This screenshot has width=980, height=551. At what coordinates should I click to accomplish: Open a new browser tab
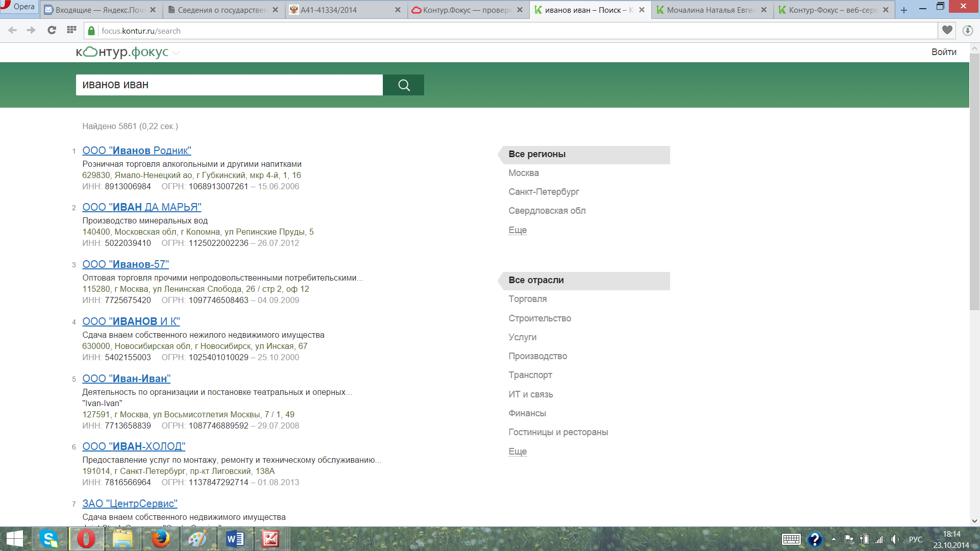[904, 10]
